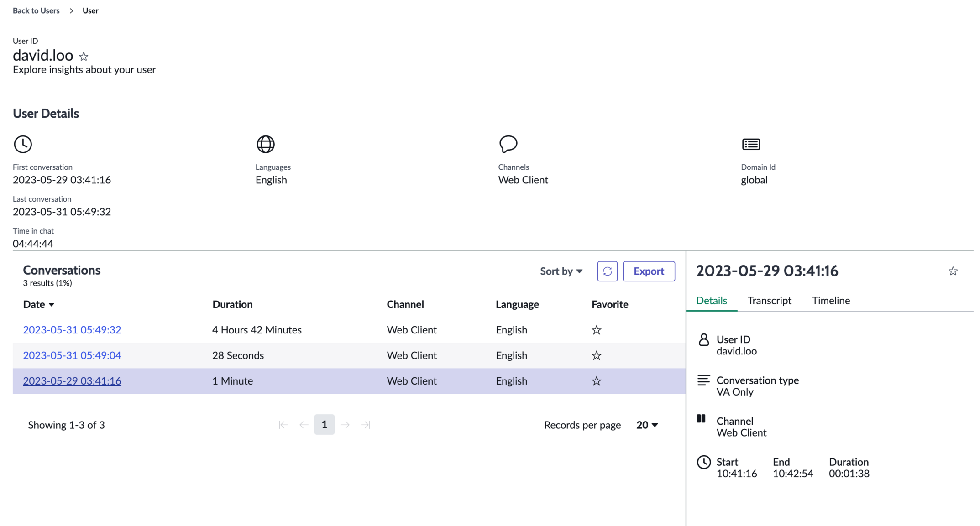Image resolution: width=980 pixels, height=526 pixels.
Task: Refresh the Conversations list
Action: coord(607,271)
